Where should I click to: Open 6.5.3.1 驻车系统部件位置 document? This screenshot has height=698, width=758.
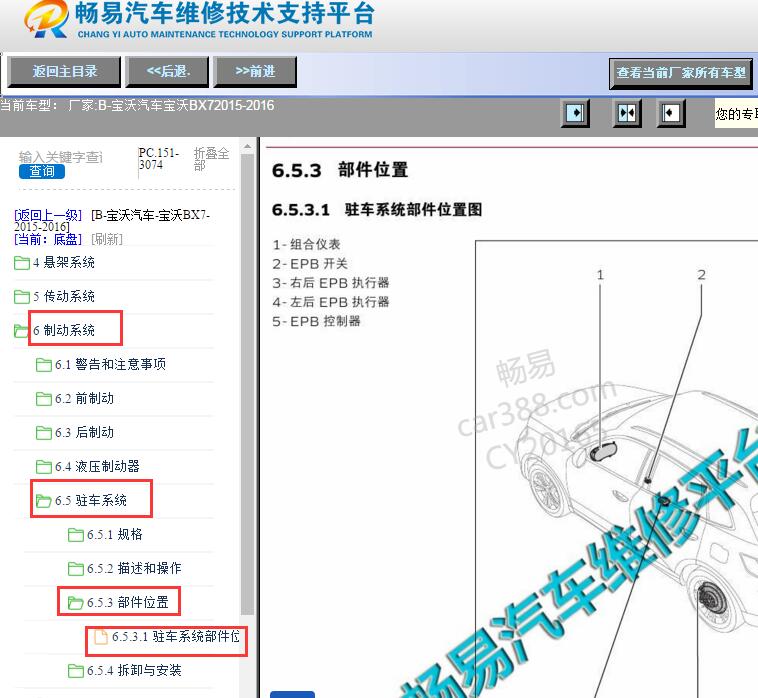[x=175, y=637]
